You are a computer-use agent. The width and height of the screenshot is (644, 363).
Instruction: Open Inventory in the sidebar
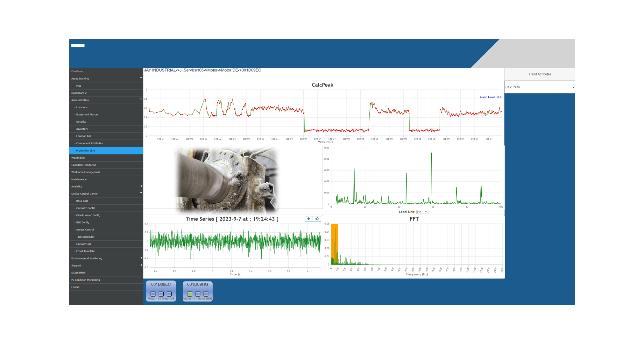pos(106,129)
